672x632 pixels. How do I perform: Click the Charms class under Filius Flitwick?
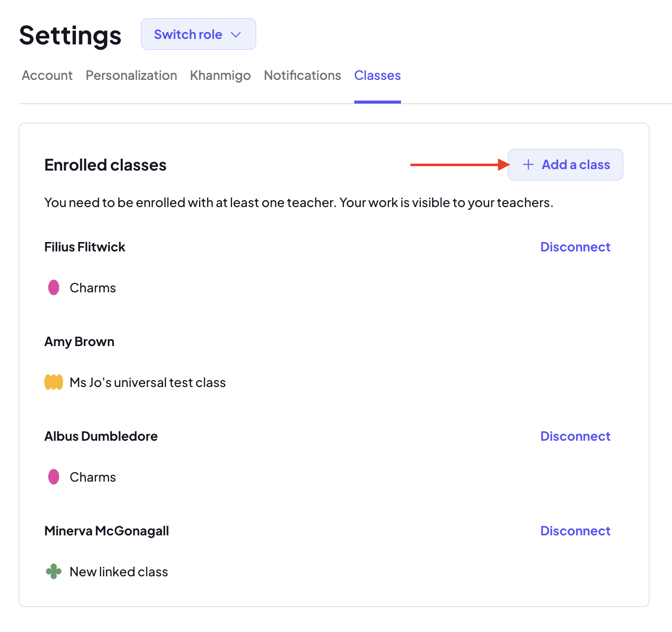point(93,288)
